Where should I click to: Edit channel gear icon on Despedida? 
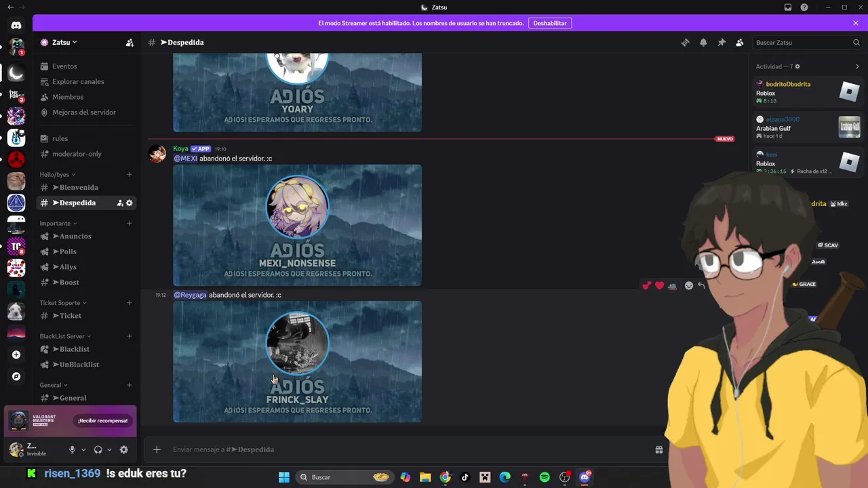[130, 203]
